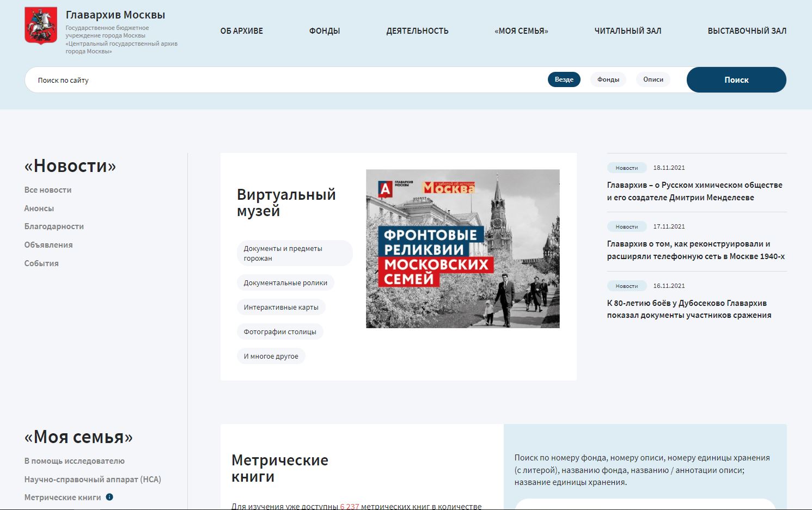Open the ЧИТАЛЬНЫЙ ЗАЛ menu
The width and height of the screenshot is (812, 510).
tap(628, 31)
